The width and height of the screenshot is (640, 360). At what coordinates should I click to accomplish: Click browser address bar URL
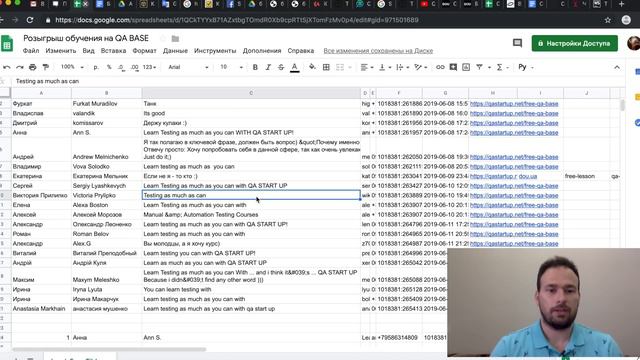click(237, 20)
